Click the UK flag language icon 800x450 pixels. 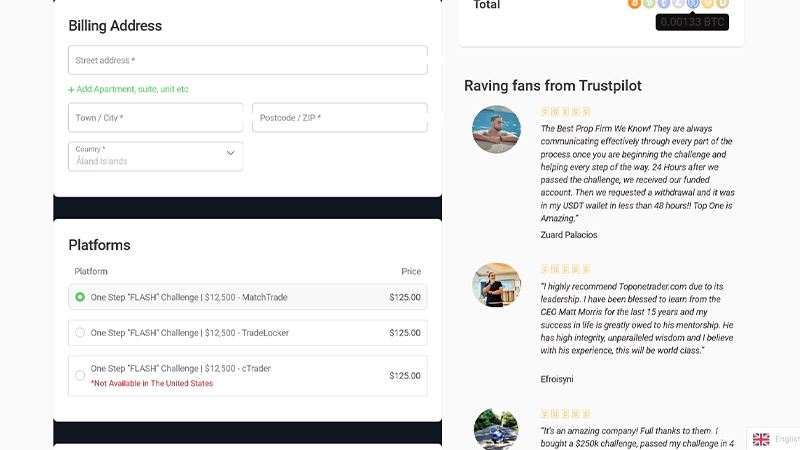tap(761, 439)
